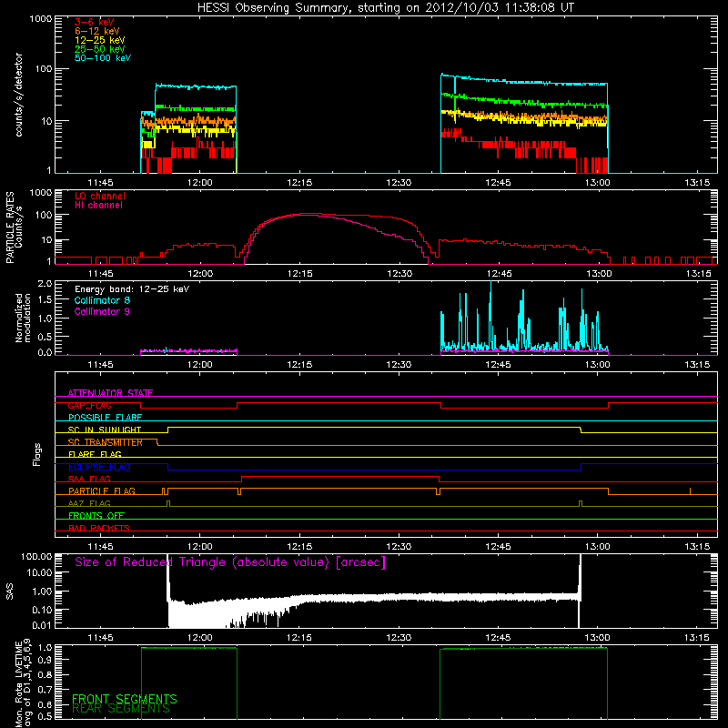The height and width of the screenshot is (728, 728).
Task: Click the AAZ_FLAG pulse near 12:58
Action: point(581,504)
